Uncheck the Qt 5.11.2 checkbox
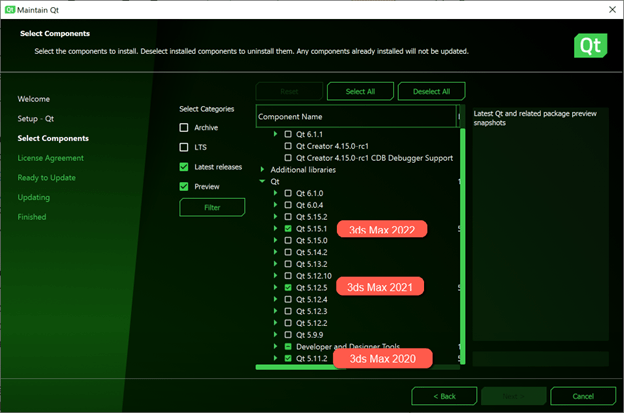Screen dimensions: 624x413 pyautogui.click(x=288, y=358)
